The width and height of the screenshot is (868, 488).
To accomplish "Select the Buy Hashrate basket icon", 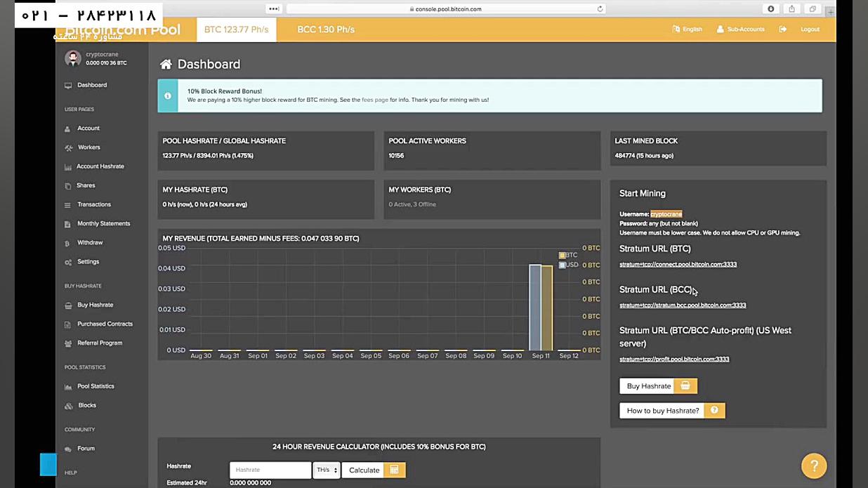I will [68, 305].
